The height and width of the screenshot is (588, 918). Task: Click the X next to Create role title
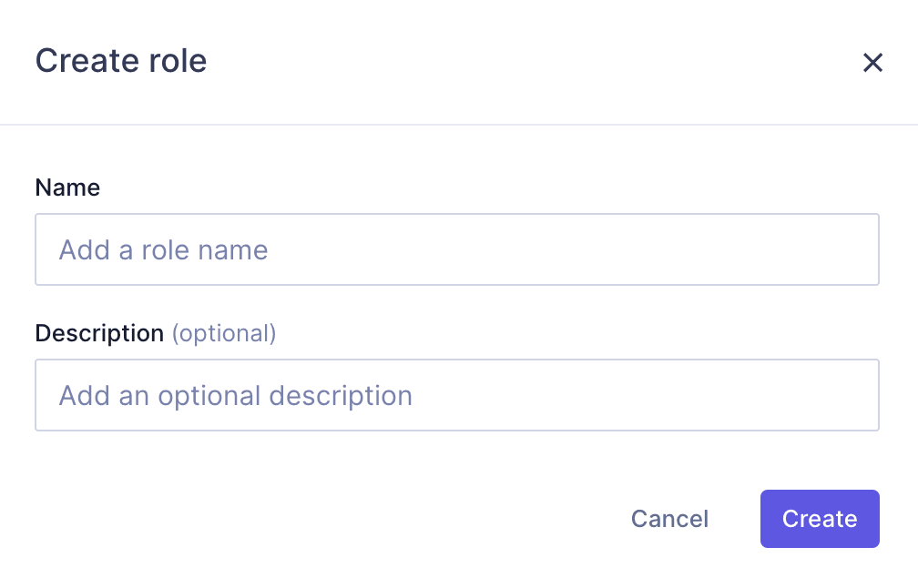pyautogui.click(x=872, y=62)
